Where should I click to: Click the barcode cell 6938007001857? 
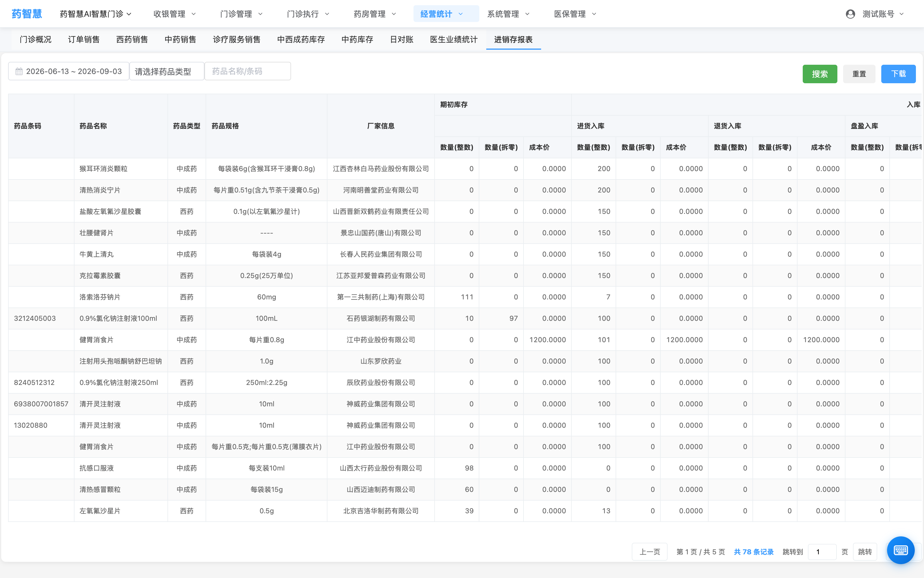pyautogui.click(x=41, y=404)
